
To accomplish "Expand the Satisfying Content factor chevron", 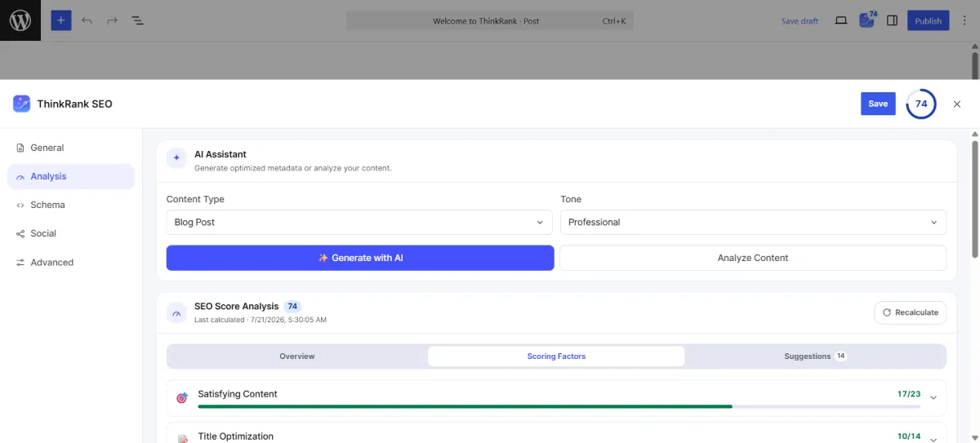I will click(933, 398).
